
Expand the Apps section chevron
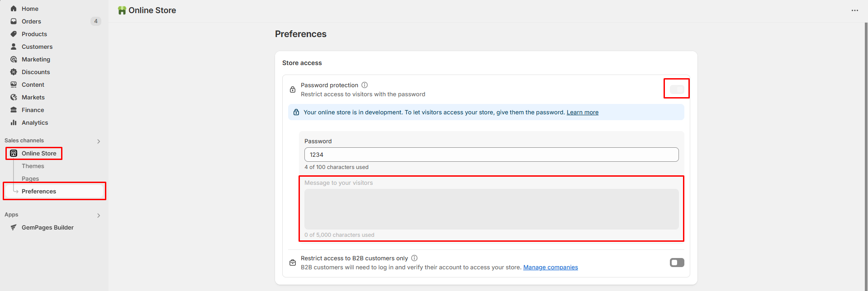(x=99, y=216)
